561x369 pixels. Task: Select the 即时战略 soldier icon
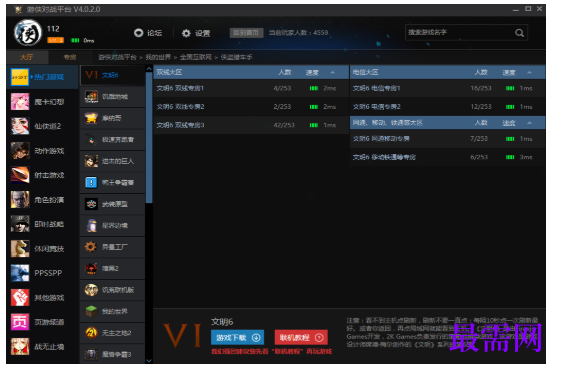[x=20, y=224]
